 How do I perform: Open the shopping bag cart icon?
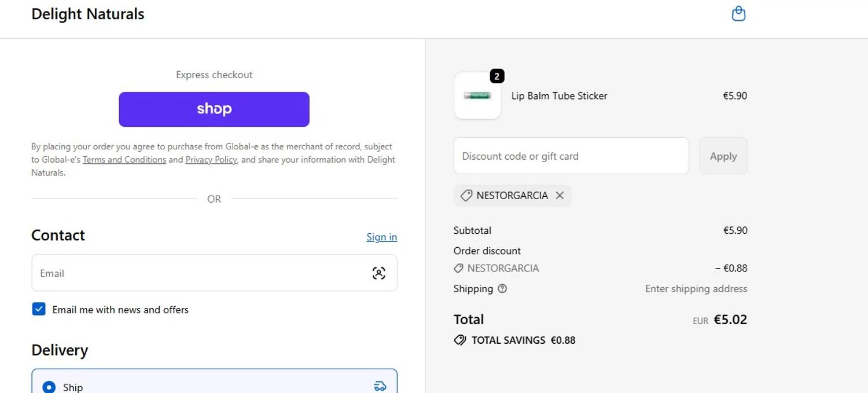pos(738,13)
